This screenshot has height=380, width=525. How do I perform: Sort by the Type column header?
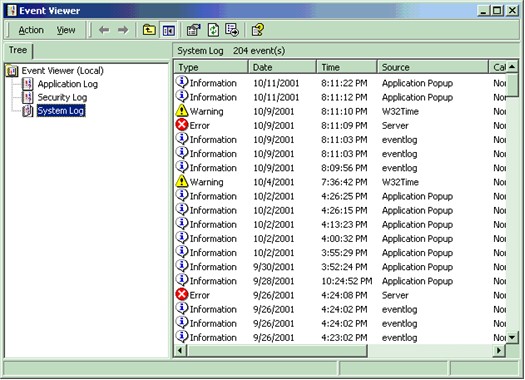click(211, 67)
